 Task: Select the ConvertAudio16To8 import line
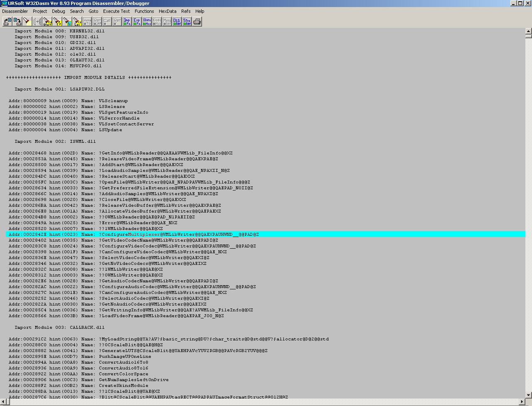pos(79,362)
